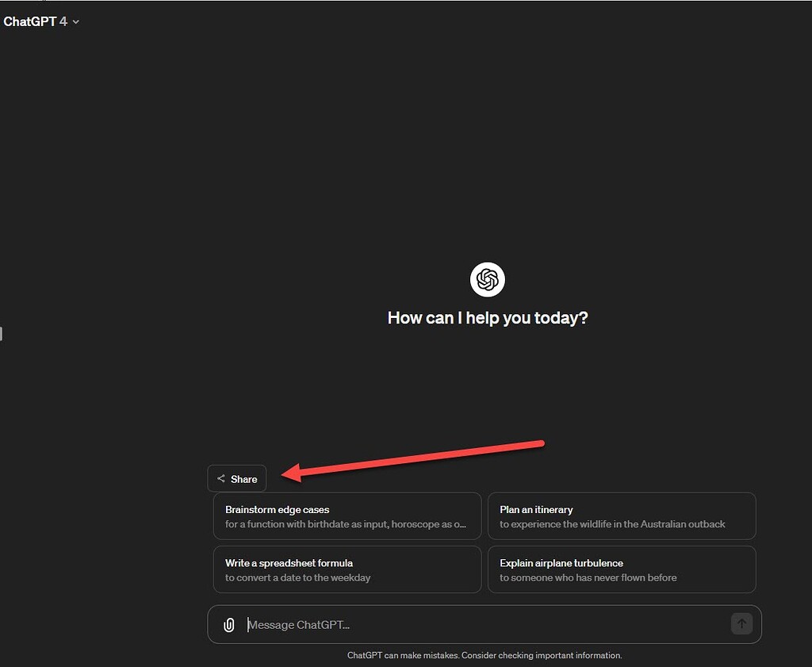Image resolution: width=812 pixels, height=667 pixels.
Task: Click the 'How can I help you today?' heading
Action: tap(487, 317)
